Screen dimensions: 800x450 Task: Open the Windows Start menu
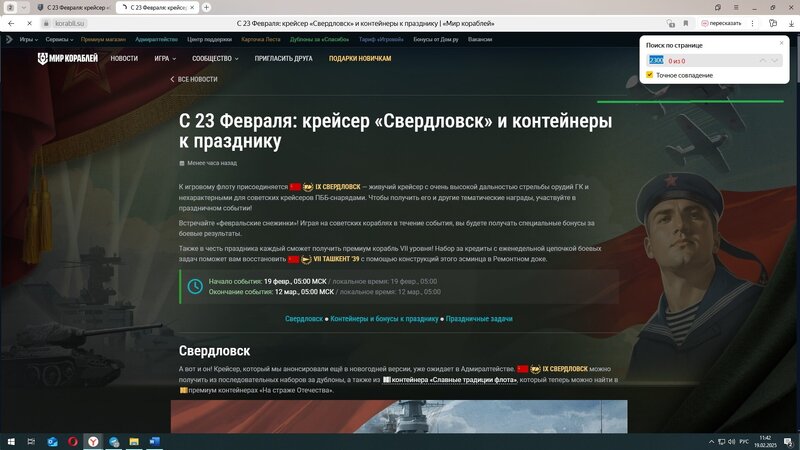point(11,441)
